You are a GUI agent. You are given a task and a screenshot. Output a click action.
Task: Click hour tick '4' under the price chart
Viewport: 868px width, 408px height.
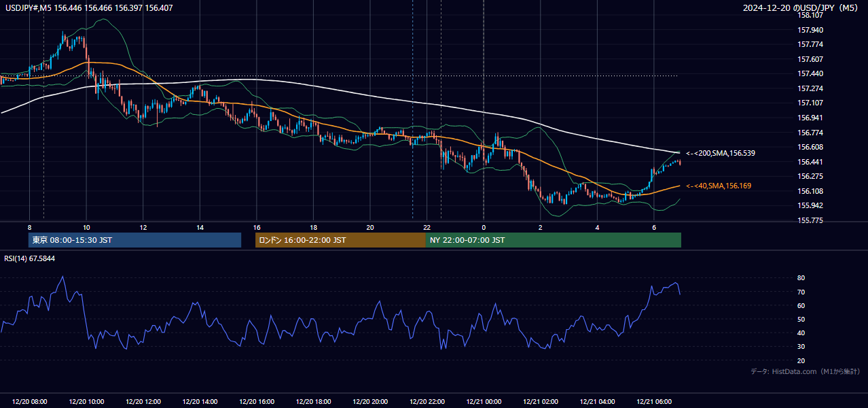(x=597, y=227)
